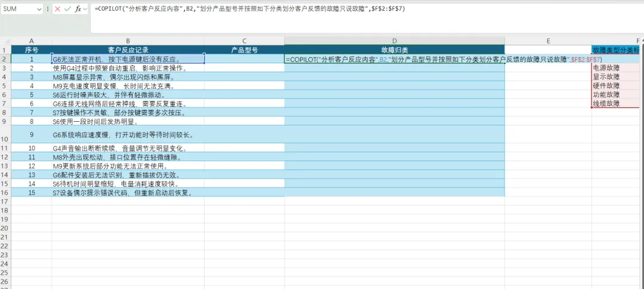Select the cell with S7按键操作不灵敏

(128, 112)
